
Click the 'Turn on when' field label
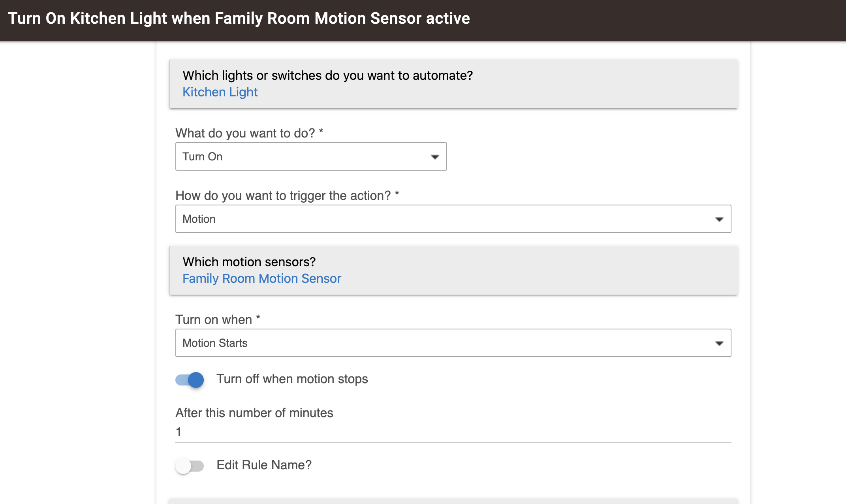[218, 320]
